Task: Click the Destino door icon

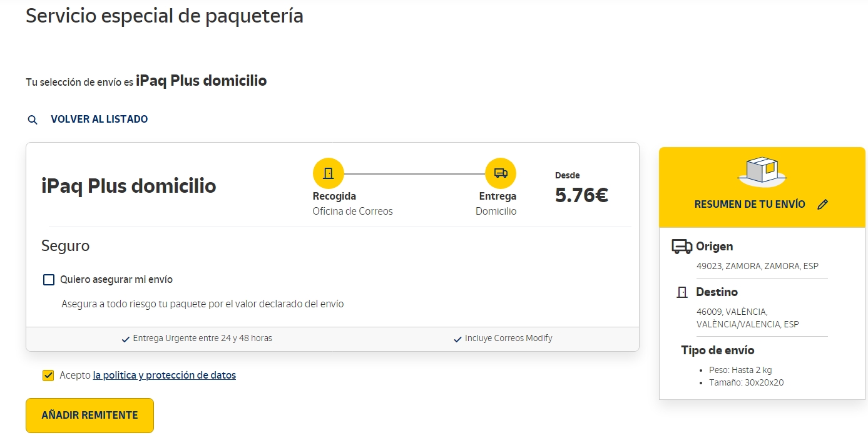Action: pos(682,292)
